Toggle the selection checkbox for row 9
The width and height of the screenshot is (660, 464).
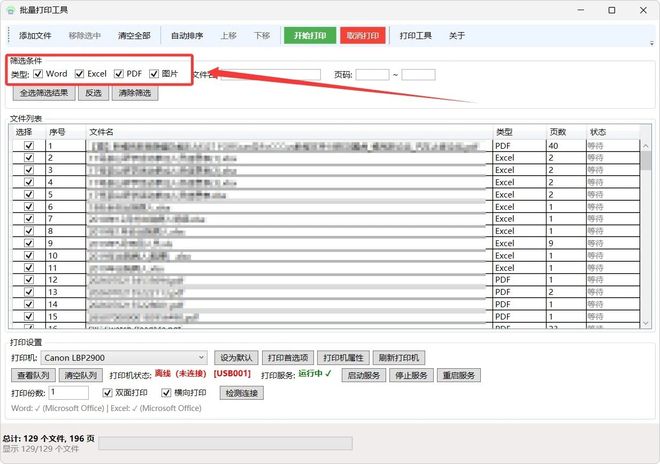[x=29, y=243]
